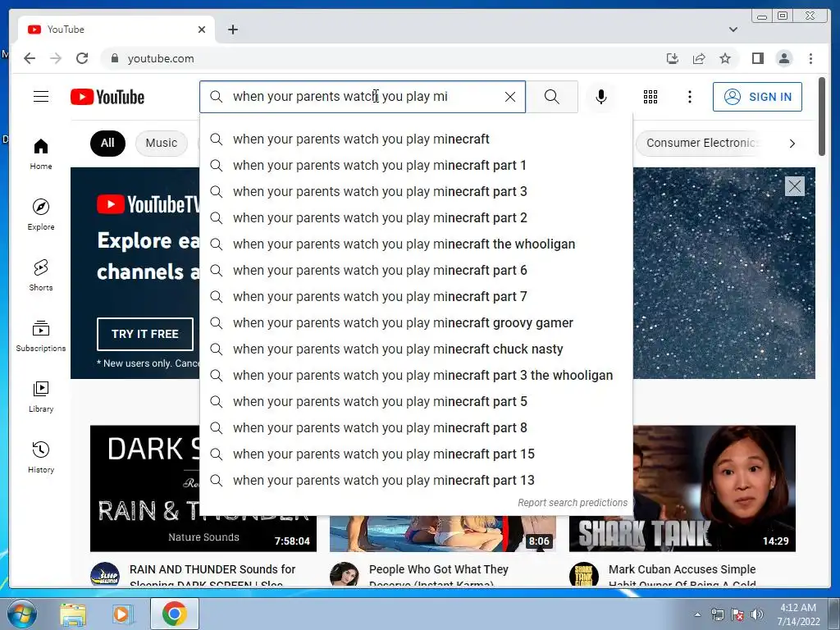Start voice search with the microphone icon

601,97
